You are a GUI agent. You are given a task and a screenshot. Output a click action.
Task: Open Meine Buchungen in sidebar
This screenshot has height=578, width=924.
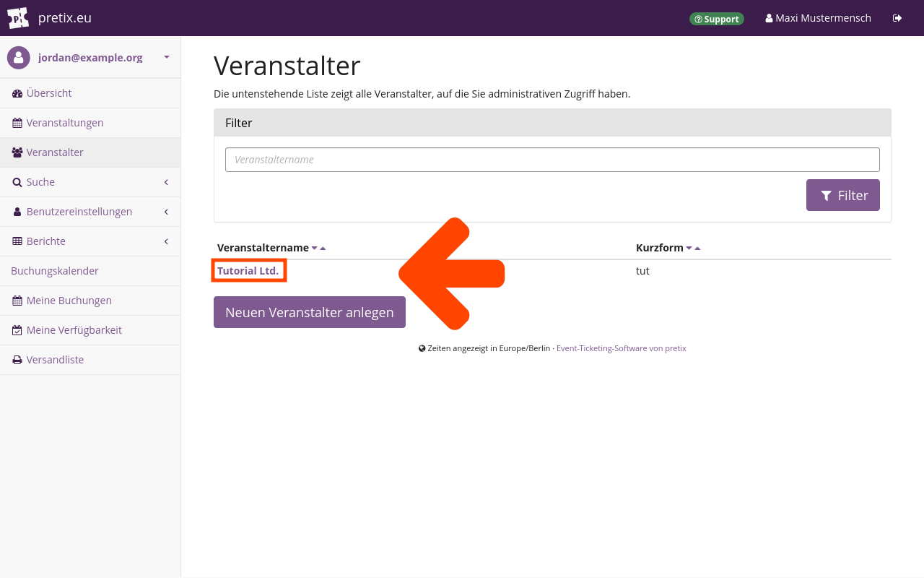pyautogui.click(x=90, y=301)
